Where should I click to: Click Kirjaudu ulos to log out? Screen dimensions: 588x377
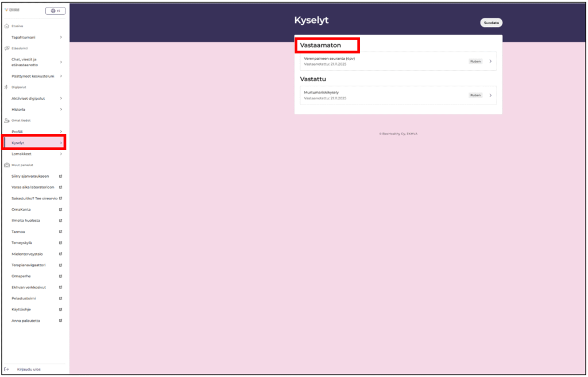29,369
